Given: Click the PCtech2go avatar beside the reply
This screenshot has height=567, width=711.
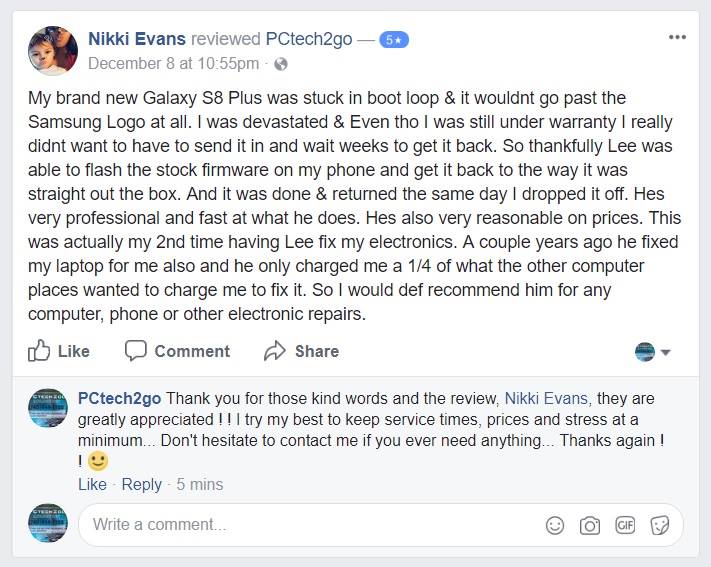Looking at the screenshot, I should (x=48, y=408).
